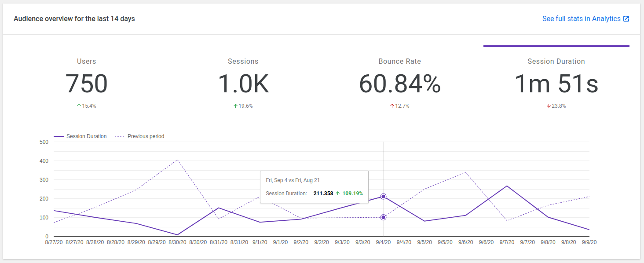Click the 23.8% session duration change indicator

click(x=556, y=106)
